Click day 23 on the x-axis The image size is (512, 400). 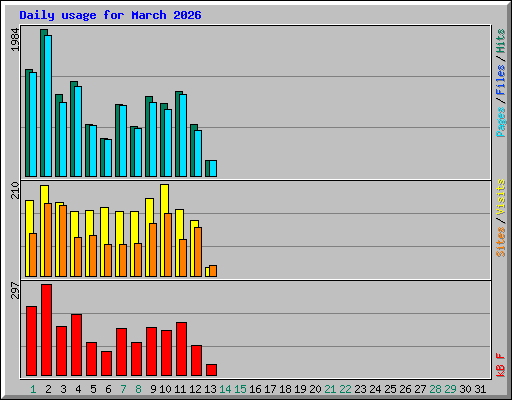coord(360,389)
